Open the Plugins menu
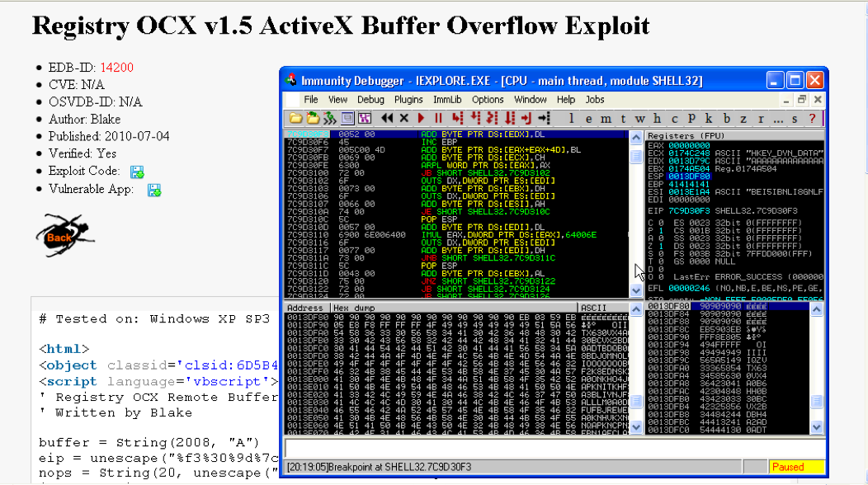 [x=408, y=100]
